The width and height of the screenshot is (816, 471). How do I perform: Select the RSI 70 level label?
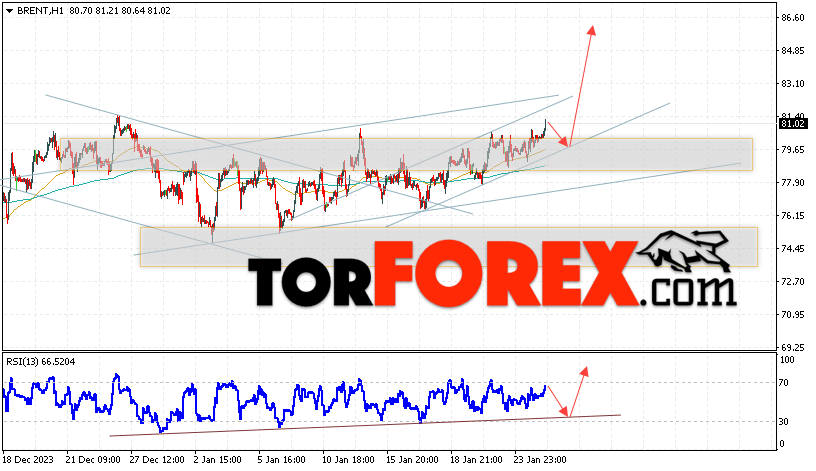click(784, 383)
